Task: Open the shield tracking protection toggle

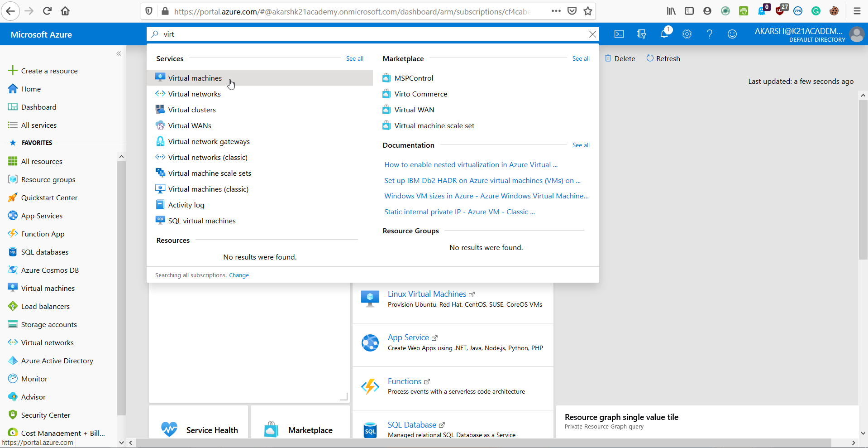Action: coord(148,11)
